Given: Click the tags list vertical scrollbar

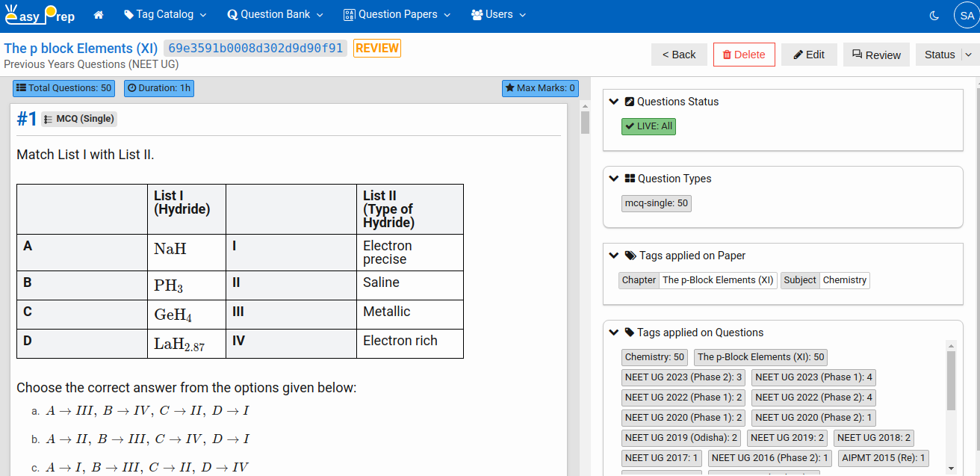Looking at the screenshot, I should click(x=951, y=381).
